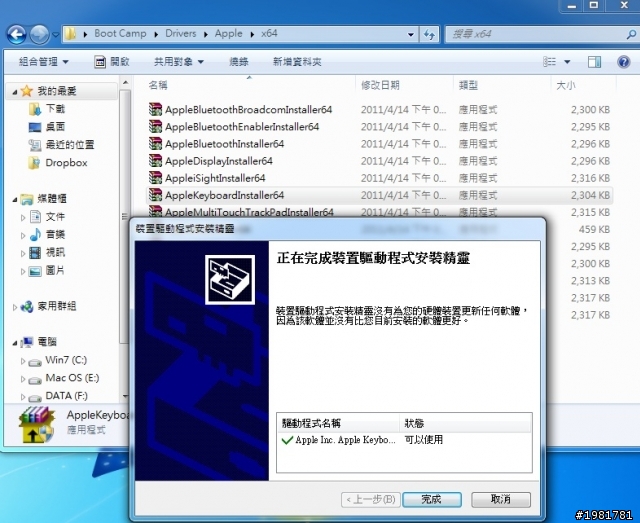This screenshot has height=523, width=640.
Task: Change view with the view mode icon
Action: click(549, 62)
